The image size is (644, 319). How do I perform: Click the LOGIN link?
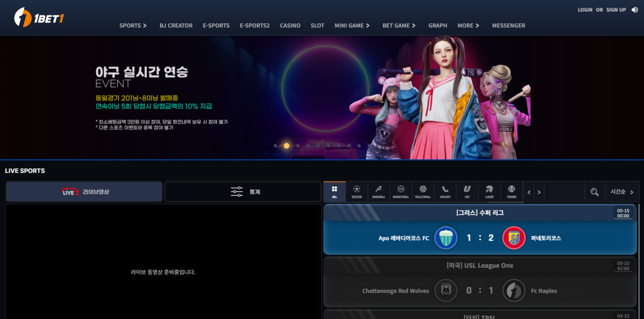coord(585,10)
